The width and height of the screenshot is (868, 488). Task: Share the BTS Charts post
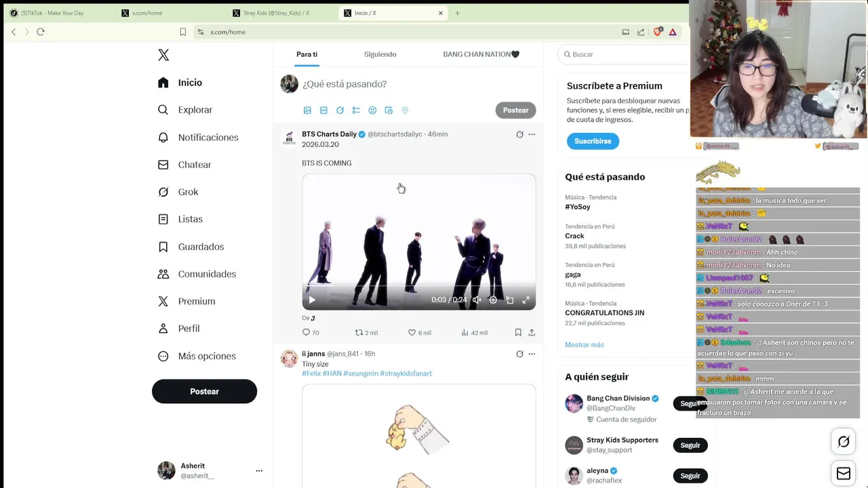pyautogui.click(x=532, y=333)
